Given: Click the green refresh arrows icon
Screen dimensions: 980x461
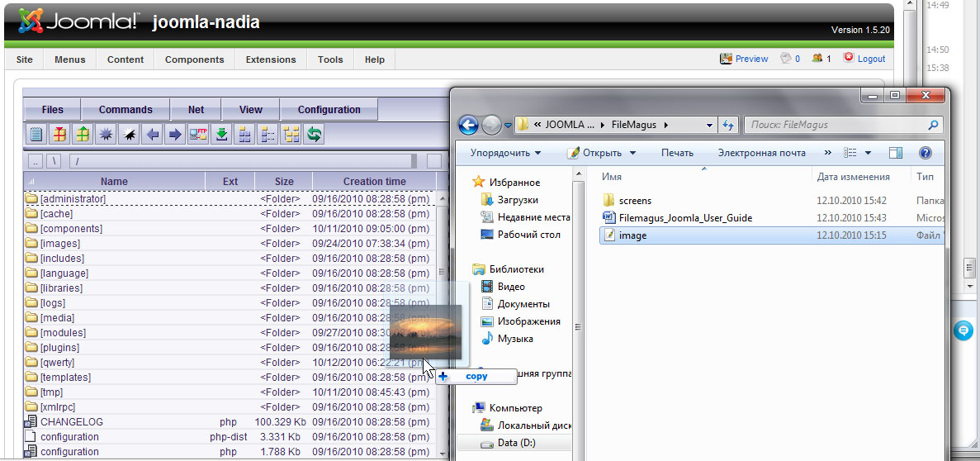Looking at the screenshot, I should pyautogui.click(x=314, y=135).
